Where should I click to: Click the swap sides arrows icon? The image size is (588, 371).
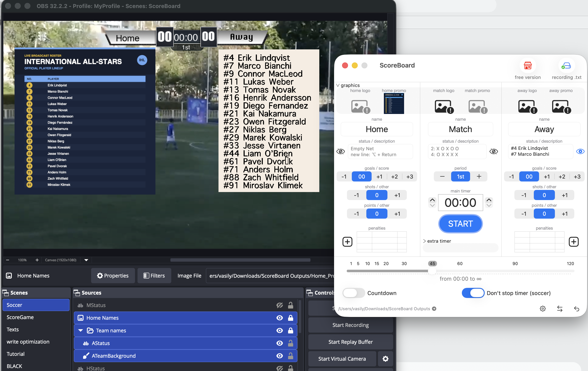point(560,309)
